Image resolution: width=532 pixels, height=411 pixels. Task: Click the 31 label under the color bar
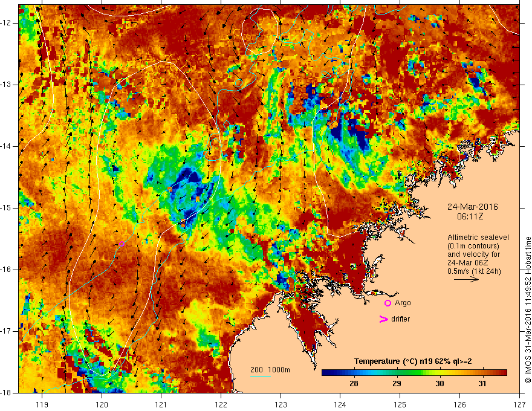coord(482,384)
